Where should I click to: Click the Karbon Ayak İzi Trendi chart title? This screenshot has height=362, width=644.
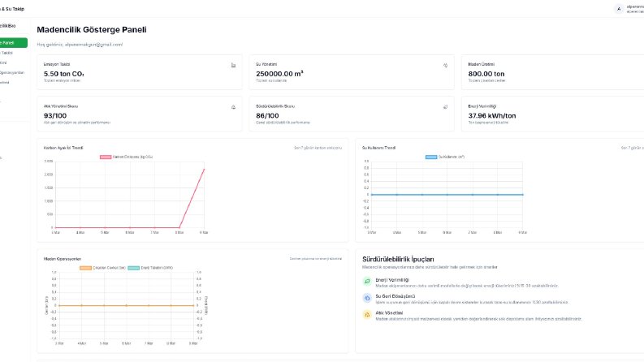tap(63, 148)
